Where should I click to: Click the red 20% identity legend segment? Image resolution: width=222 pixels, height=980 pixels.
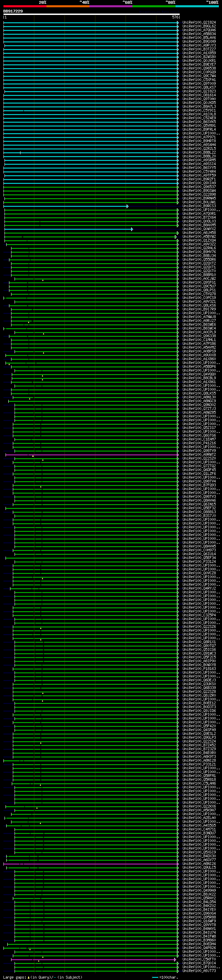pos(25,7)
